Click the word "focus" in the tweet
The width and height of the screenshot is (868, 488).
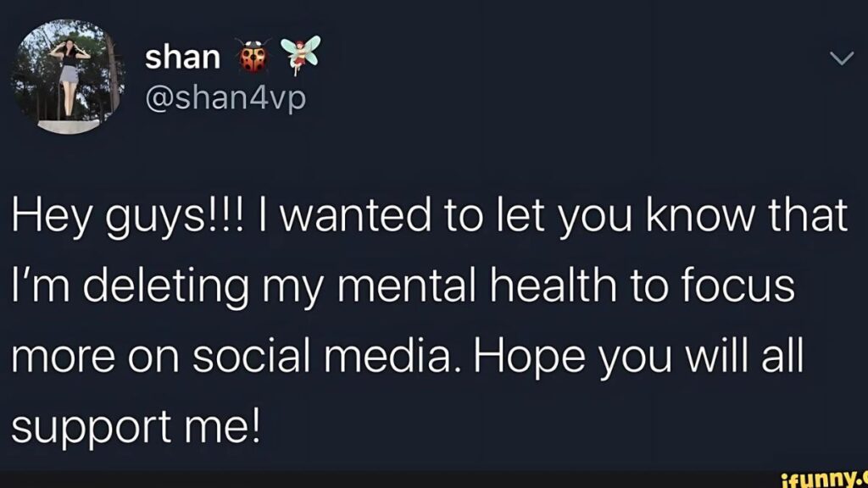coord(737,286)
